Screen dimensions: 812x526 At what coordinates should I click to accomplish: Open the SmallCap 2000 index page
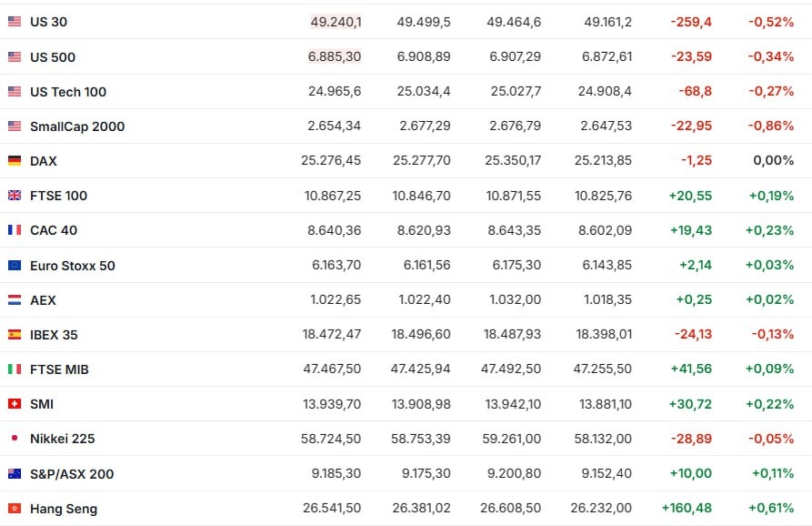(77, 126)
